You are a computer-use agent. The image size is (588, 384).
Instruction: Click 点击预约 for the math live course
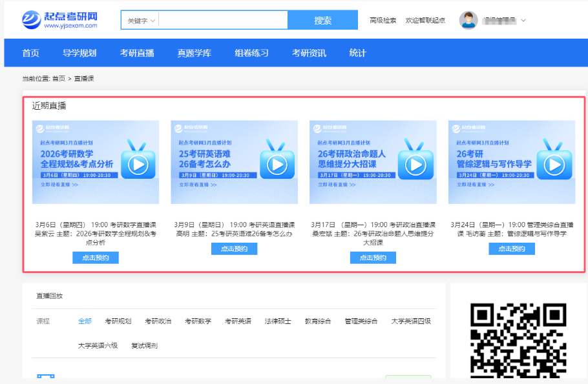[96, 258]
